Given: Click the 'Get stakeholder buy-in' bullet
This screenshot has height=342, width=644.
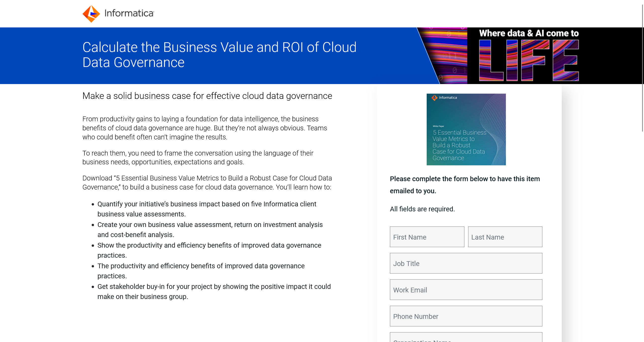Looking at the screenshot, I should click(214, 291).
